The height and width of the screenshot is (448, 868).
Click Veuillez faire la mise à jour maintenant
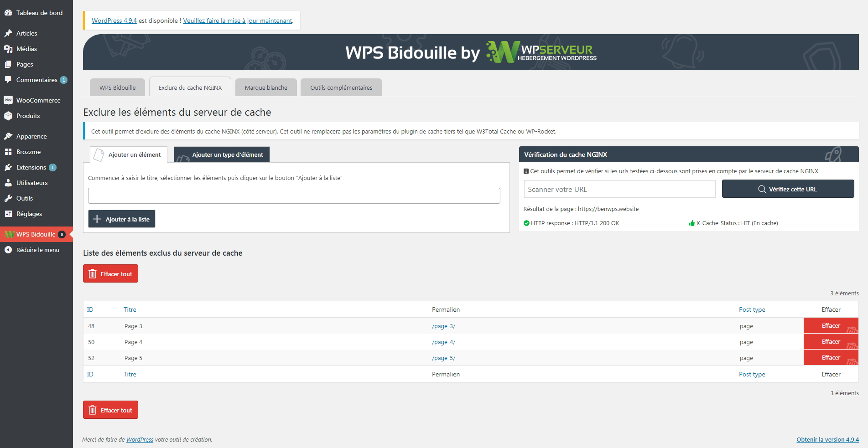coord(238,21)
